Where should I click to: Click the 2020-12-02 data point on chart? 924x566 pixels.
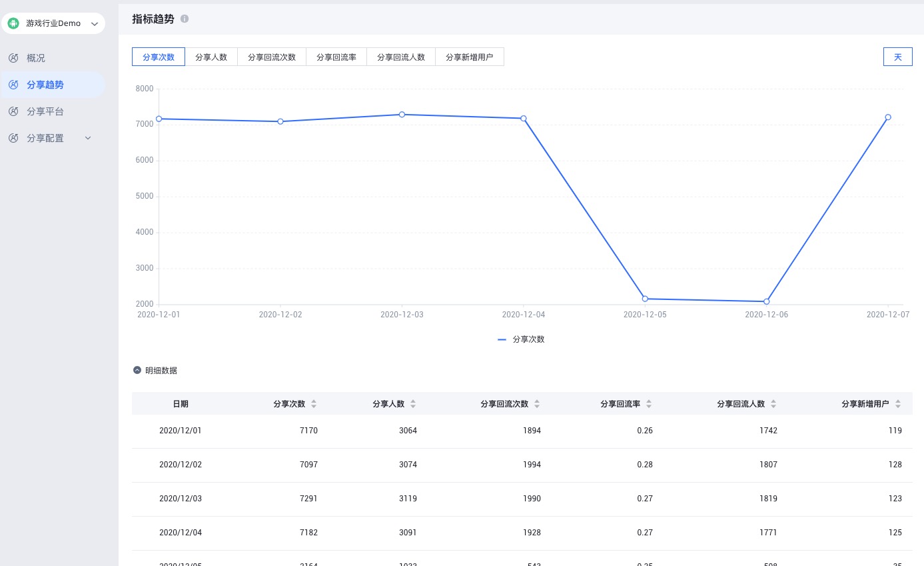(280, 121)
